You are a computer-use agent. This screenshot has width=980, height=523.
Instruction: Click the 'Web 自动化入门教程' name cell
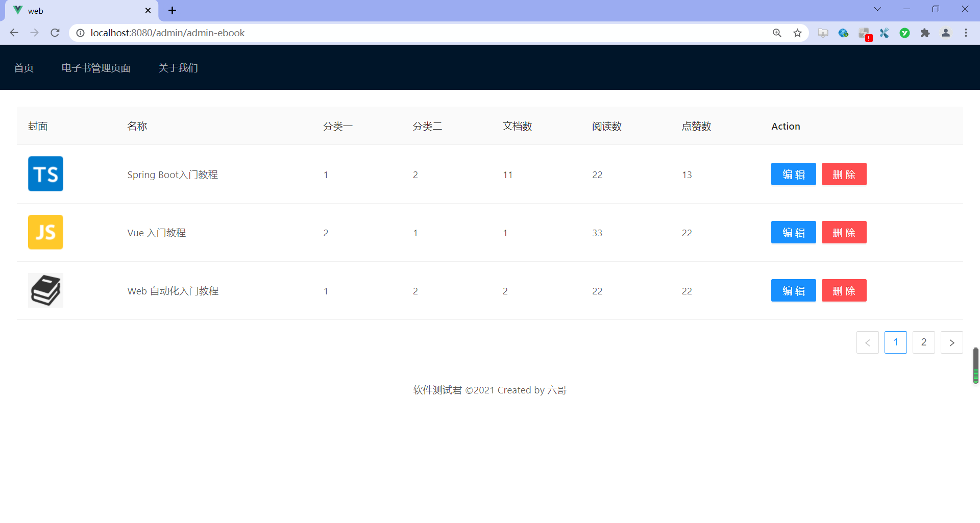click(x=173, y=291)
